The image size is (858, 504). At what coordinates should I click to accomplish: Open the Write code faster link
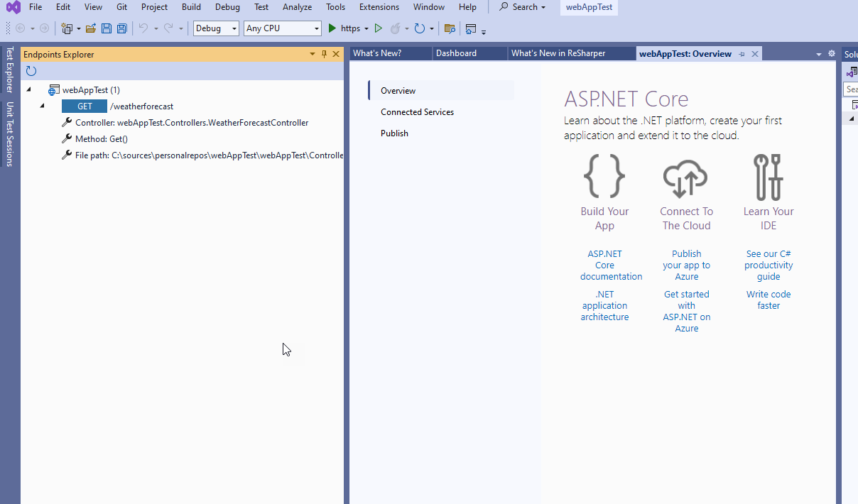(769, 300)
